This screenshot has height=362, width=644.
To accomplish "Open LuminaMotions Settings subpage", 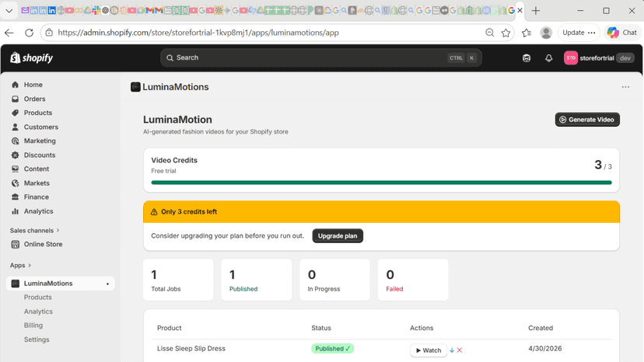I will (37, 339).
